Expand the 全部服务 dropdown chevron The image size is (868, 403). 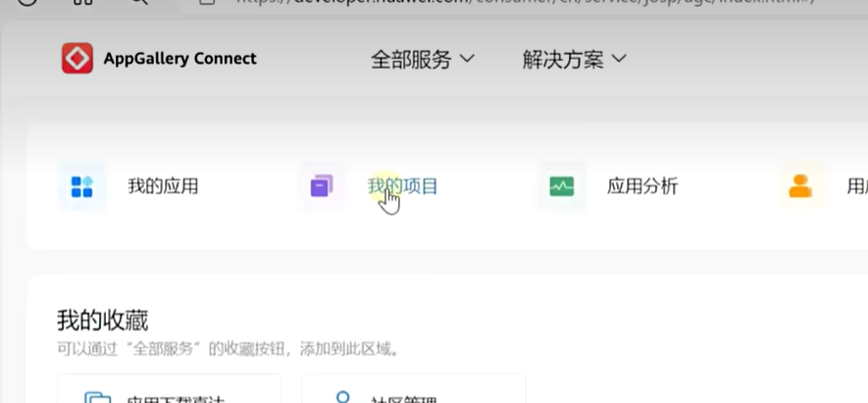tap(468, 59)
